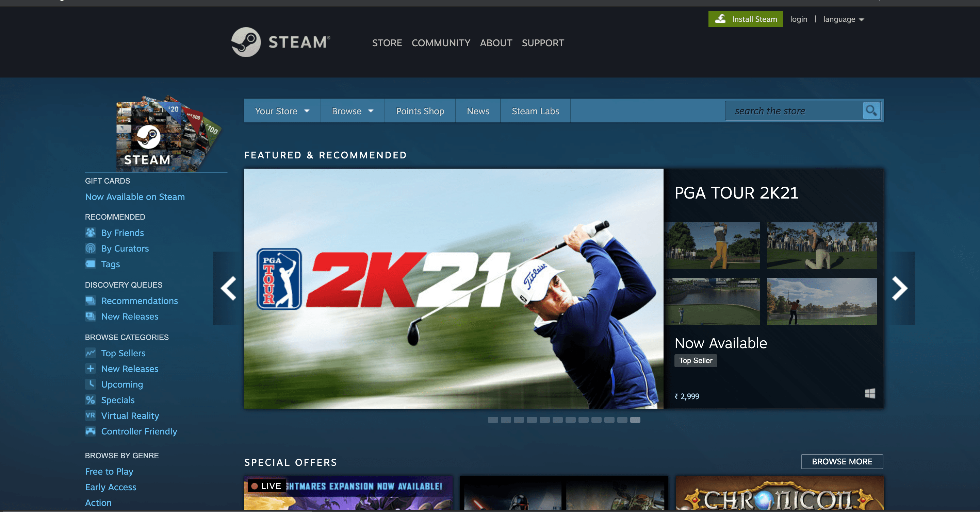Click carousel pagination dot indicator
The width and height of the screenshot is (980, 512).
[493, 420]
